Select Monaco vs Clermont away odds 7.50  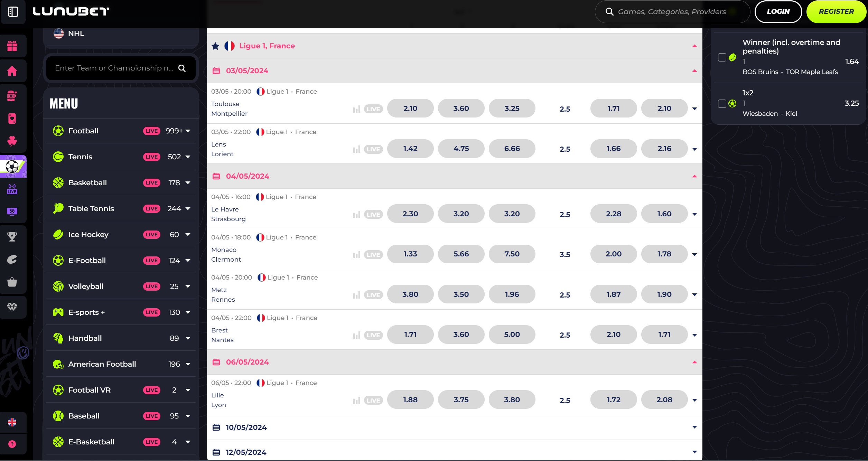coord(512,254)
